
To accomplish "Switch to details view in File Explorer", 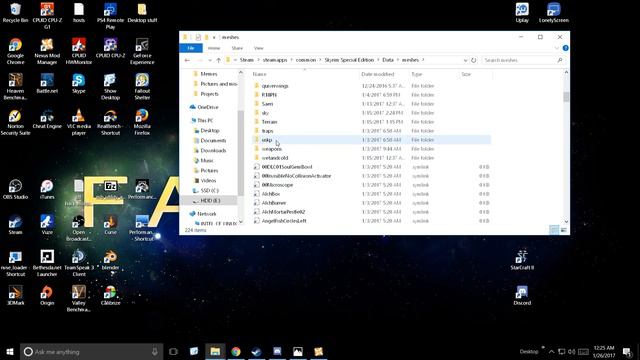I will click(x=554, y=230).
